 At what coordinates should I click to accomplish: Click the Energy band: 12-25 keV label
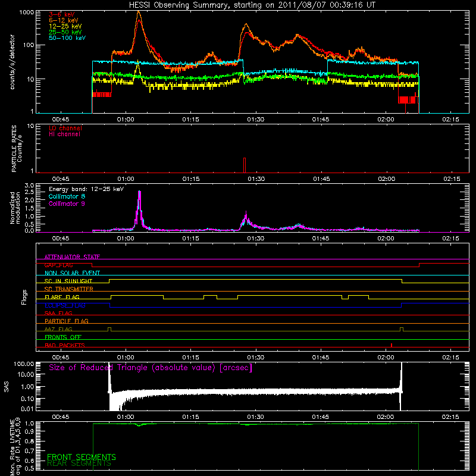pos(86,189)
